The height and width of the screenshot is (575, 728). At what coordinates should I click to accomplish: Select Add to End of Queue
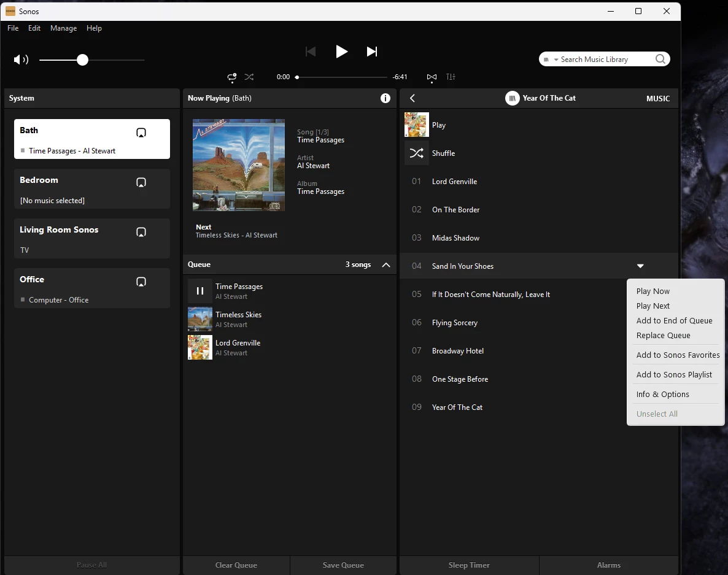coord(674,321)
